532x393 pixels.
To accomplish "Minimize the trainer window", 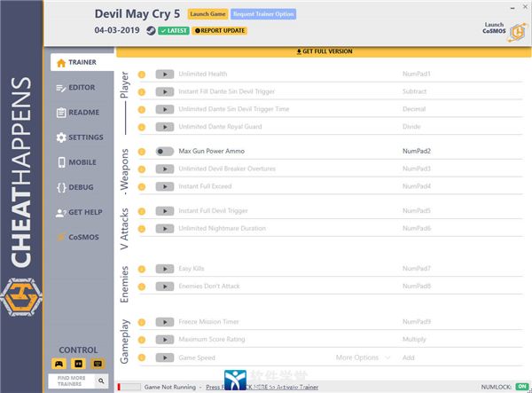I will coord(512,7).
